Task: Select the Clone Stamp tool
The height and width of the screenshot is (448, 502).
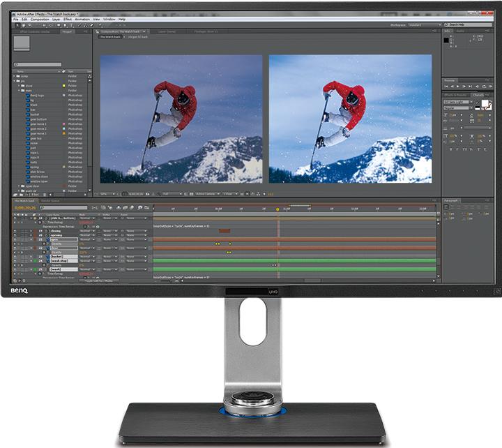Action: pos(86,25)
